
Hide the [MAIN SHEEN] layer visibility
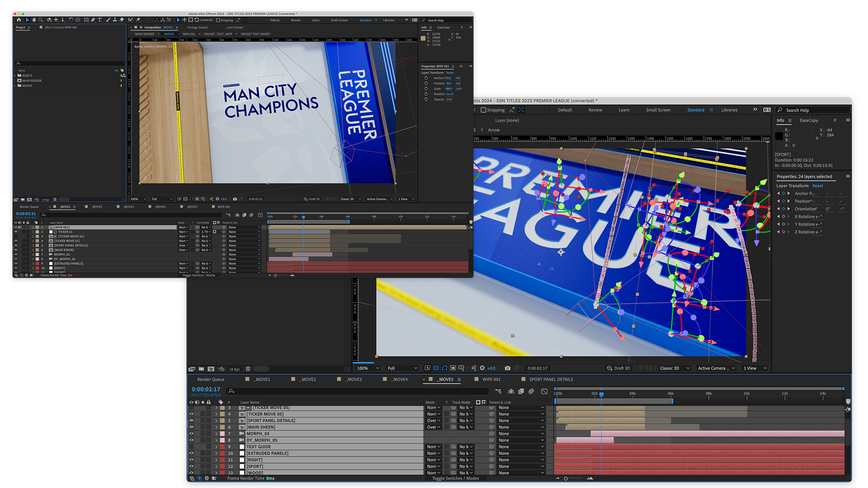(191, 427)
